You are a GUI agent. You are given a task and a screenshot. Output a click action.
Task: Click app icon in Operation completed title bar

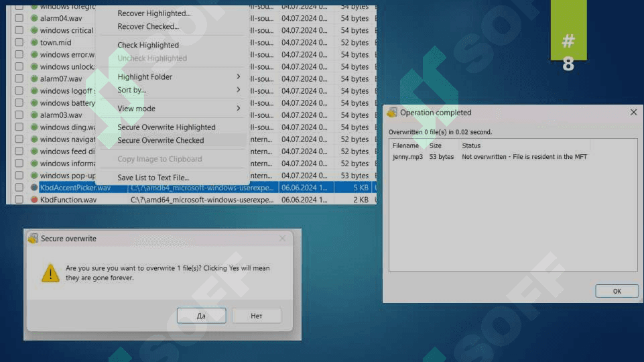[392, 113]
